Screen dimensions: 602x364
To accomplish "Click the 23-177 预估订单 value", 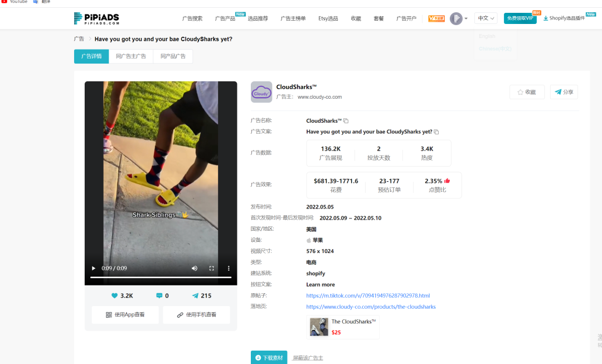I will point(389,181).
